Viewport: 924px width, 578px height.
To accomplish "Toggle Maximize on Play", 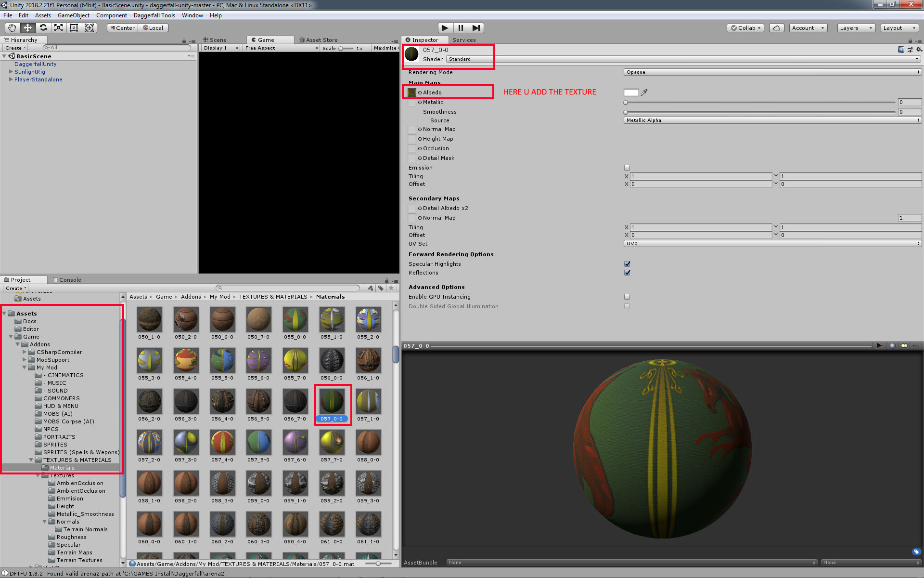I will (385, 48).
